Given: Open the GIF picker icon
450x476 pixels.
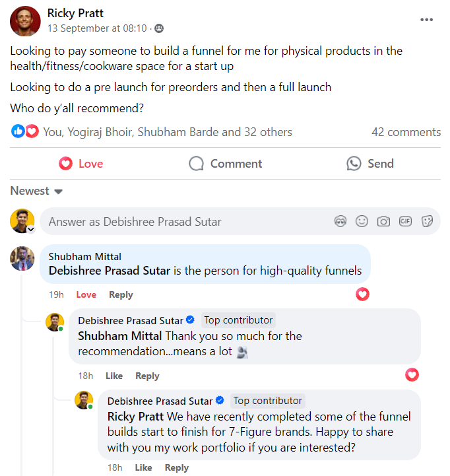Looking at the screenshot, I should tap(405, 222).
